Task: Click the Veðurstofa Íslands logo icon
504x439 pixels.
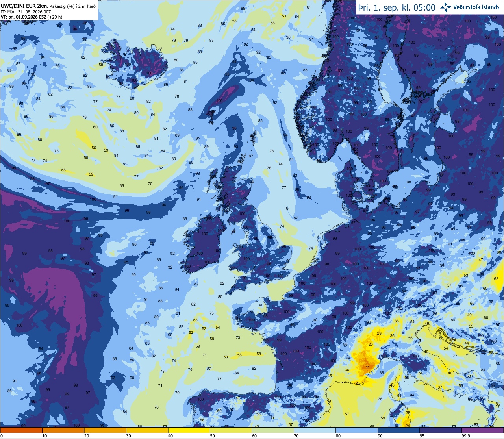Action: pyautogui.click(x=446, y=7)
